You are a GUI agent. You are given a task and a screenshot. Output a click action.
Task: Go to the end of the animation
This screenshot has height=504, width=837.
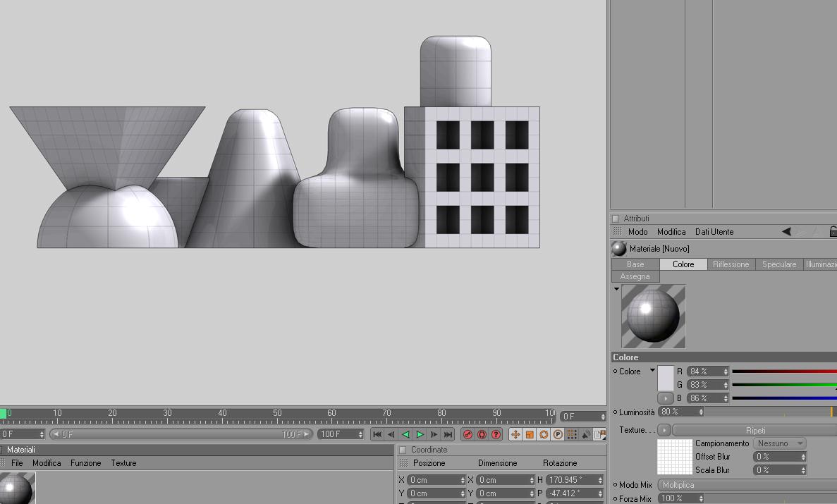448,435
